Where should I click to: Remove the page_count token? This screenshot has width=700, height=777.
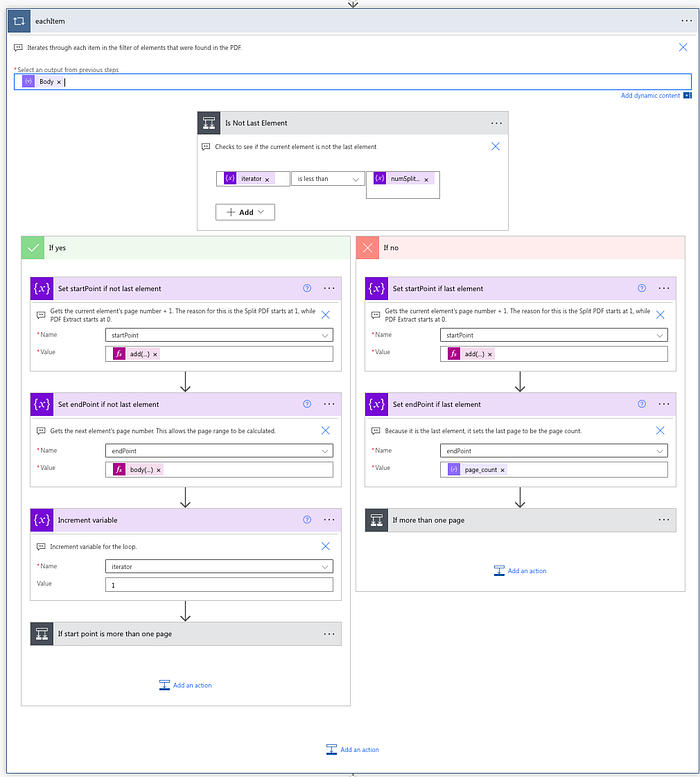(502, 470)
